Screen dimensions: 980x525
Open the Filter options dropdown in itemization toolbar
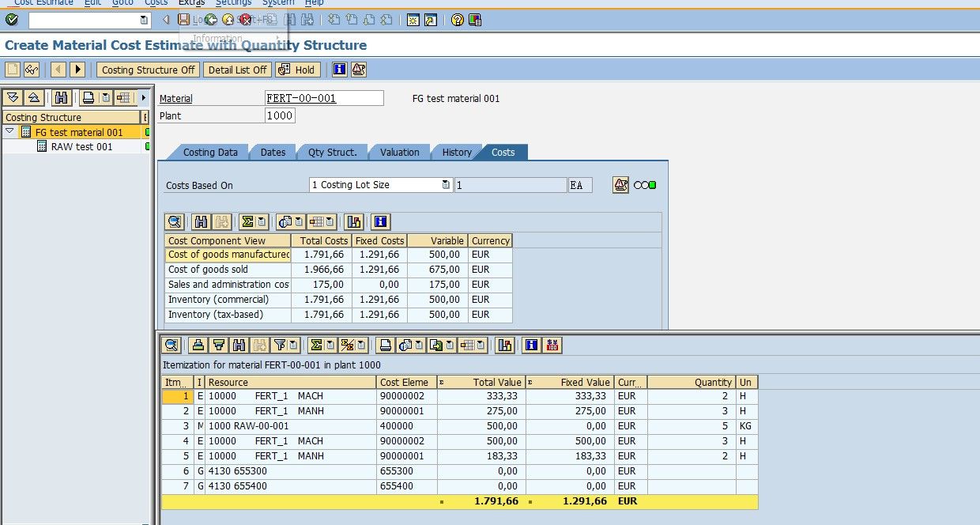click(292, 345)
